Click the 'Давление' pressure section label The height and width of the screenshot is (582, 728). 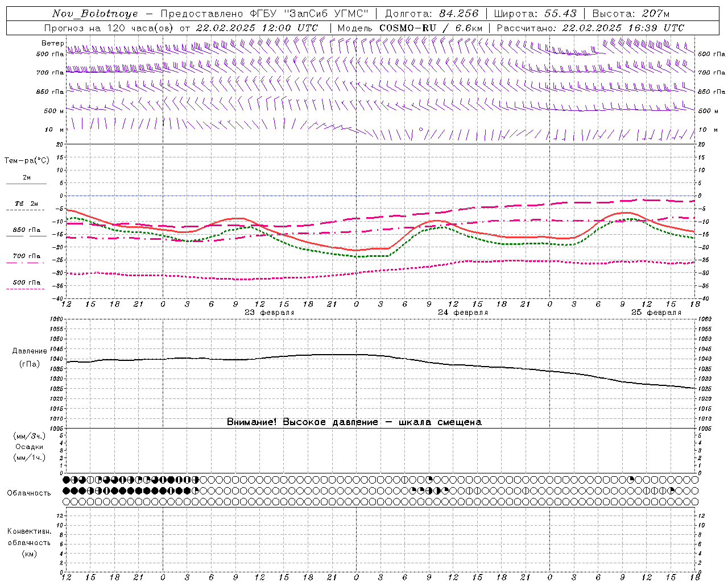point(30,351)
